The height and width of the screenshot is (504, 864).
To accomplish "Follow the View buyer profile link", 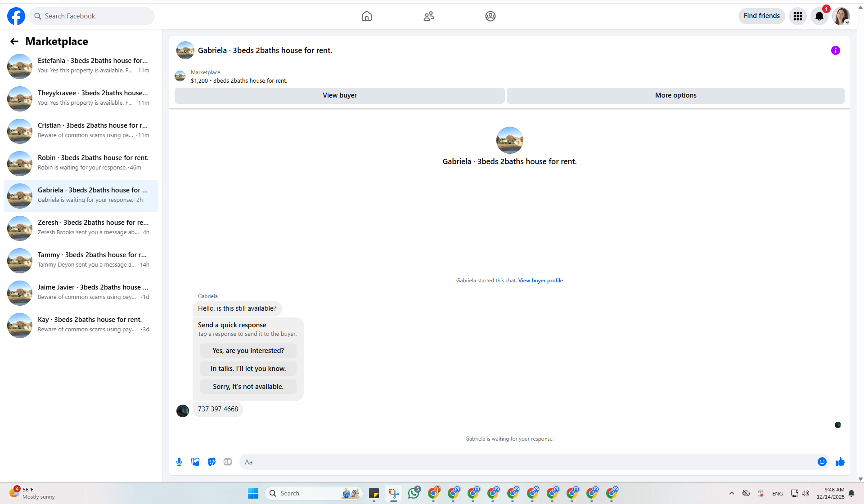I will (x=540, y=281).
